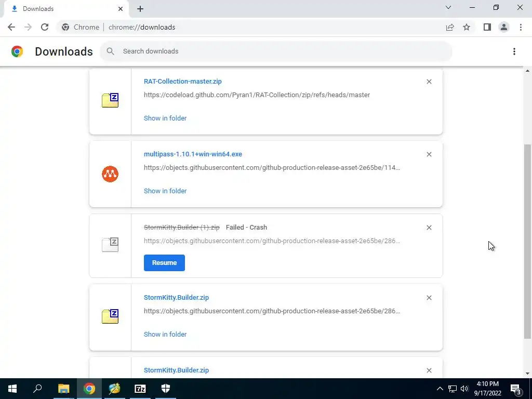The image size is (532, 399).
Task: Open the tab search chevron
Action: tap(448, 7)
